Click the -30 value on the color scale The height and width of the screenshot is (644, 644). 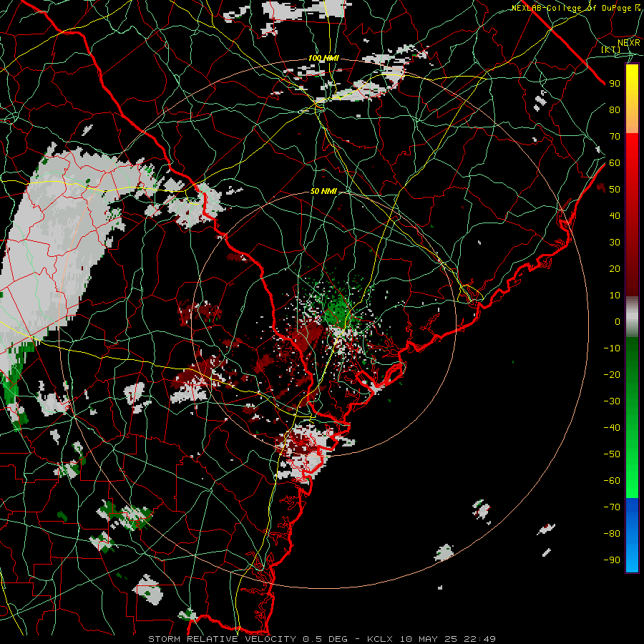click(x=612, y=401)
